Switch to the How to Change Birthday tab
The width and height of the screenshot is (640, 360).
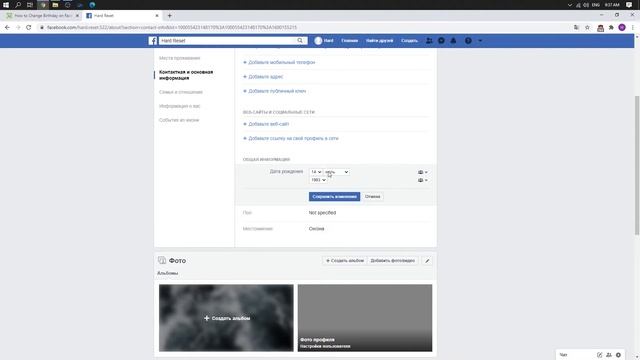coord(42,16)
